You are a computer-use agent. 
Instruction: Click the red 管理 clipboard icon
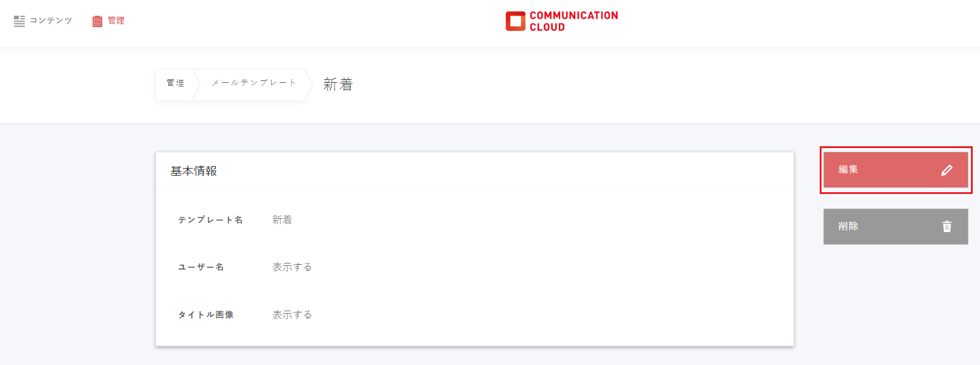97,21
